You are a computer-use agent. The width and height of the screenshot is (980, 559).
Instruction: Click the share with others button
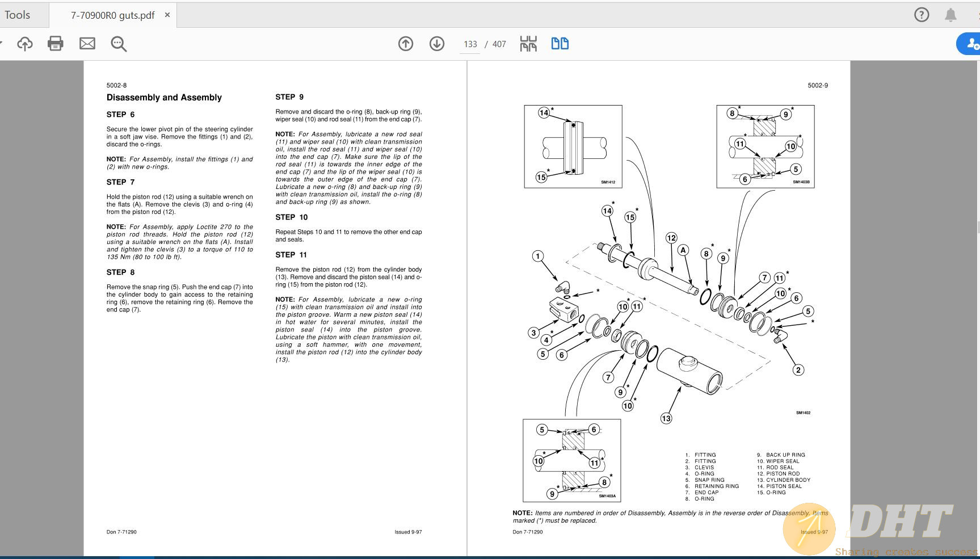[x=970, y=44]
